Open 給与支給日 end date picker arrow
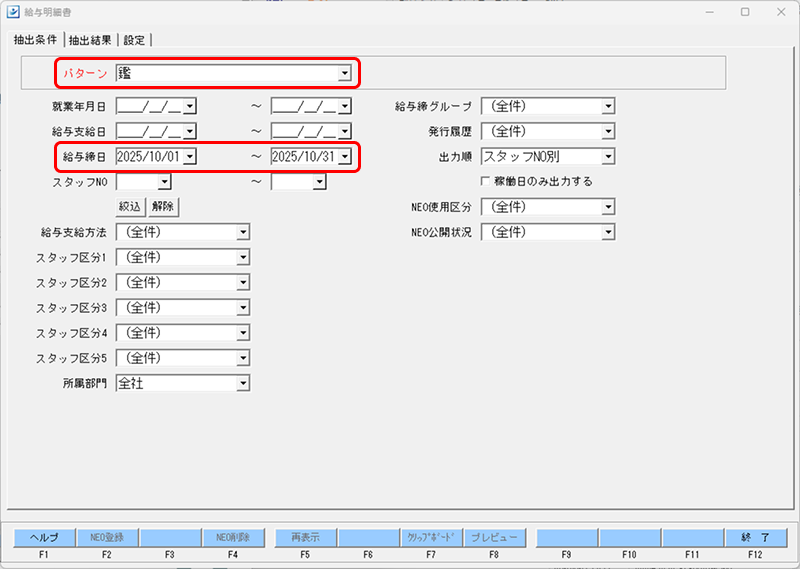This screenshot has height=569, width=800. (x=345, y=131)
